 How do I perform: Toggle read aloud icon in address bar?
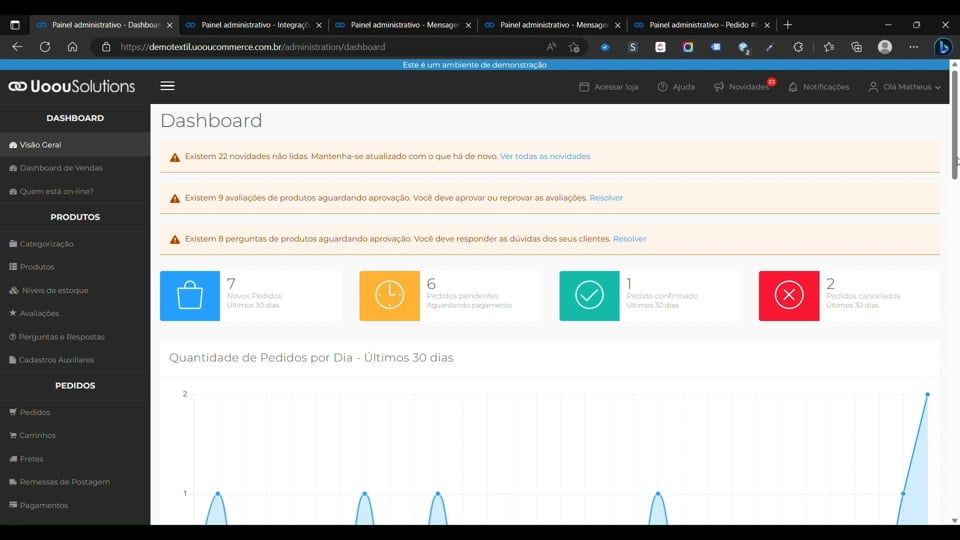pyautogui.click(x=551, y=47)
